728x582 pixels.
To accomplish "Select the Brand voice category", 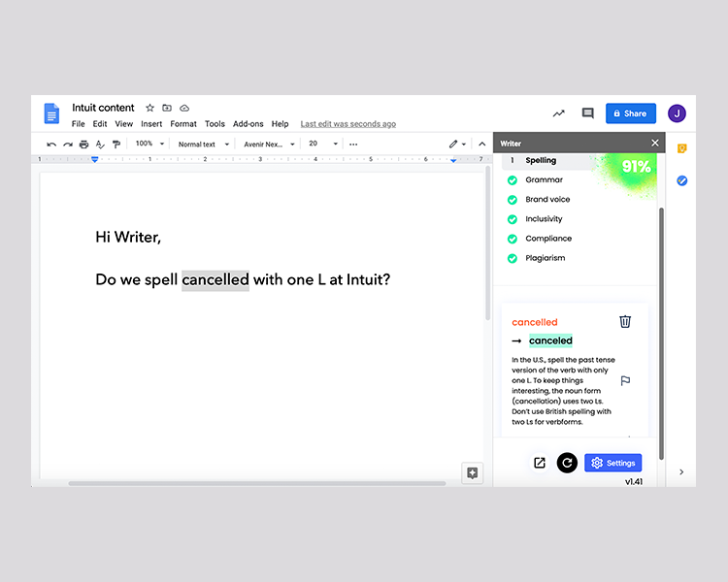I will pos(547,199).
